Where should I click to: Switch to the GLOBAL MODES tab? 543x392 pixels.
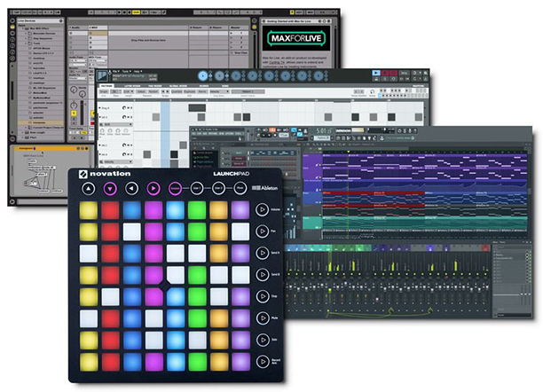click(178, 86)
